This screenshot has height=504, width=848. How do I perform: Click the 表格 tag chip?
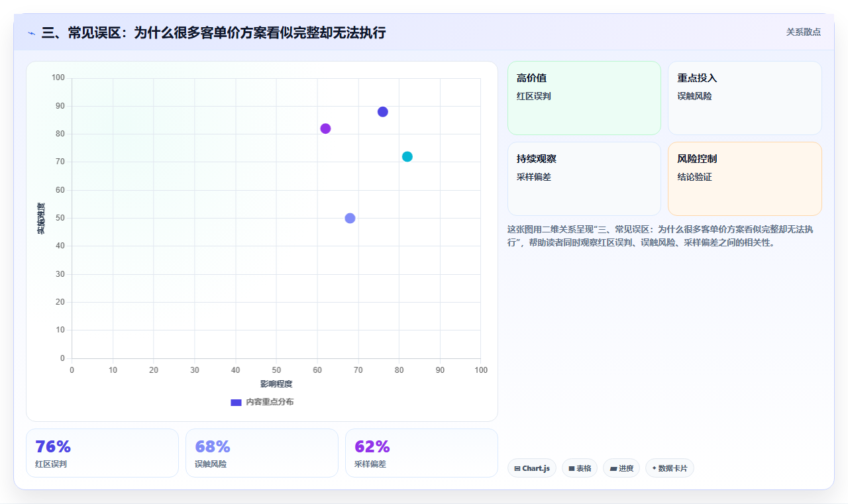point(580,468)
